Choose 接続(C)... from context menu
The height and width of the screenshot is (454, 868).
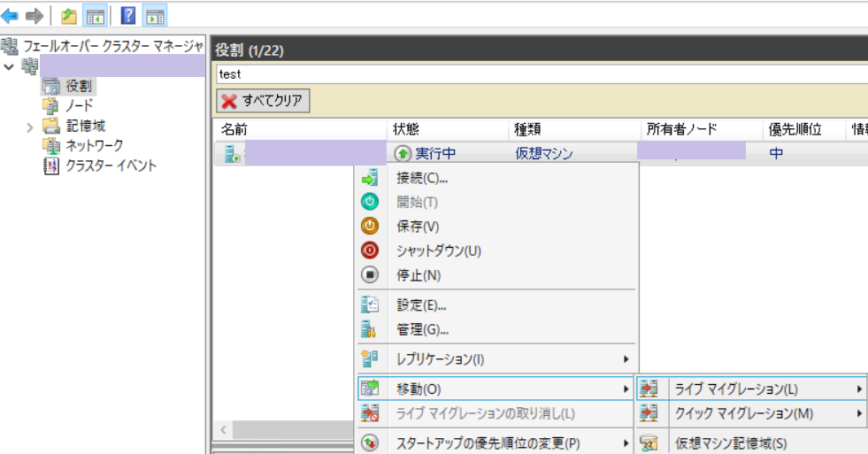(x=498, y=178)
